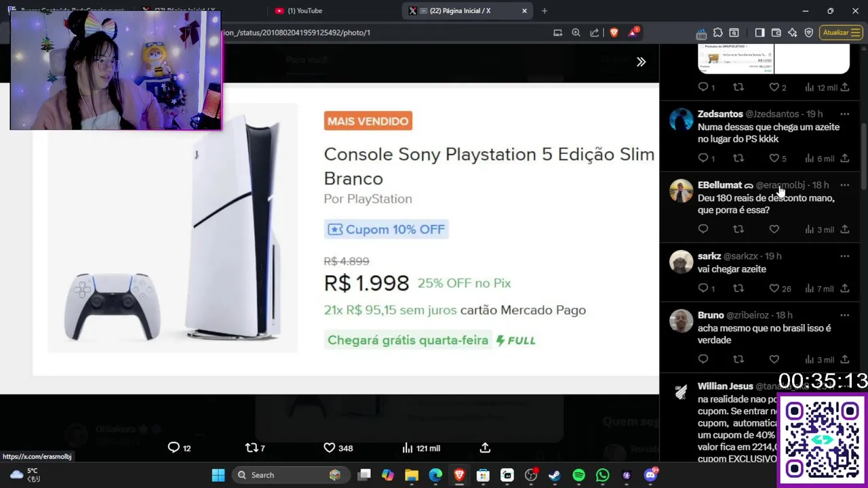Open more options on EBellumat's reply
The width and height of the screenshot is (868, 488).
click(x=844, y=185)
